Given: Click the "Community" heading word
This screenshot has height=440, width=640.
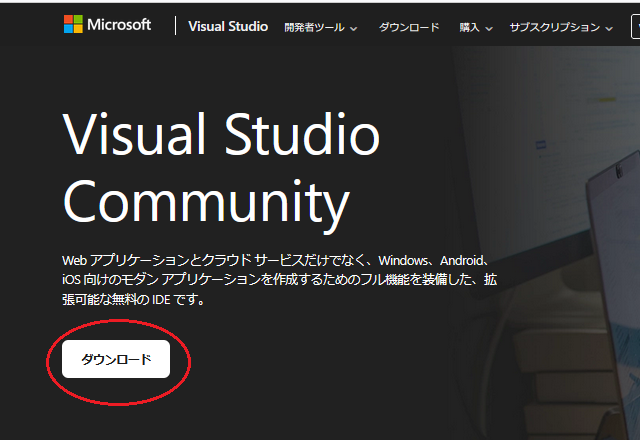Looking at the screenshot, I should (x=206, y=202).
